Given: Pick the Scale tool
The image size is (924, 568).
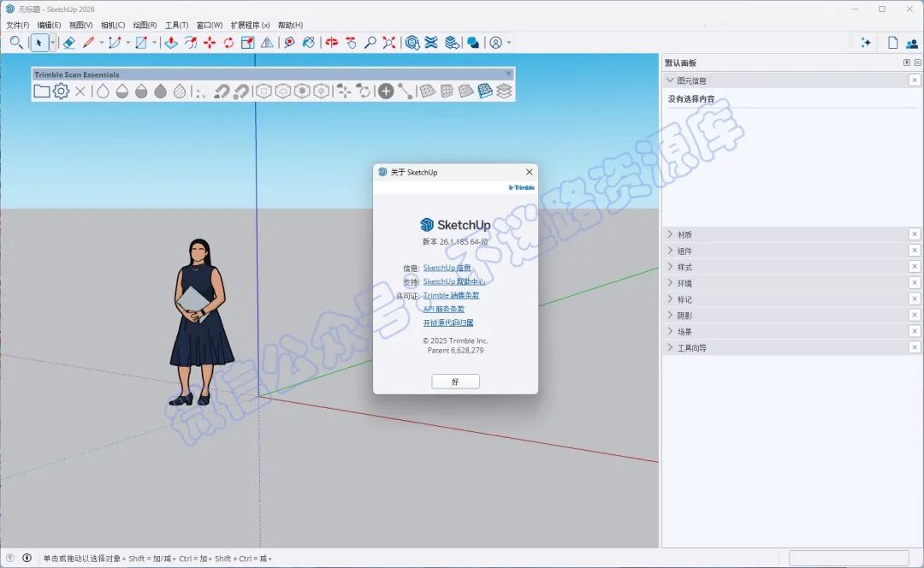Looking at the screenshot, I should click(x=247, y=43).
